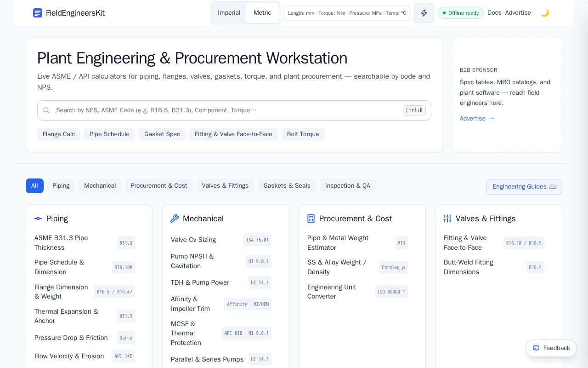Click the Offline ready status badge
Viewport: 588px width, 368px height.
[461, 13]
